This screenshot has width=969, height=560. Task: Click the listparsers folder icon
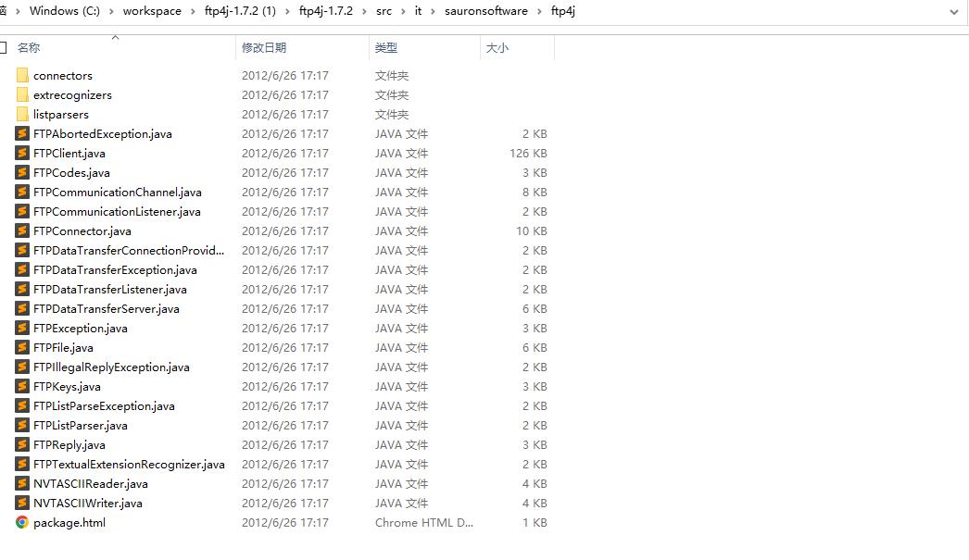tap(22, 114)
